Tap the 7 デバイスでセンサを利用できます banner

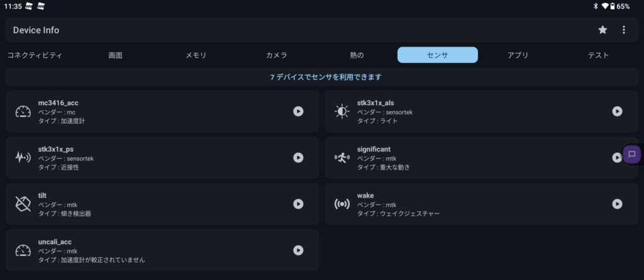point(322,77)
